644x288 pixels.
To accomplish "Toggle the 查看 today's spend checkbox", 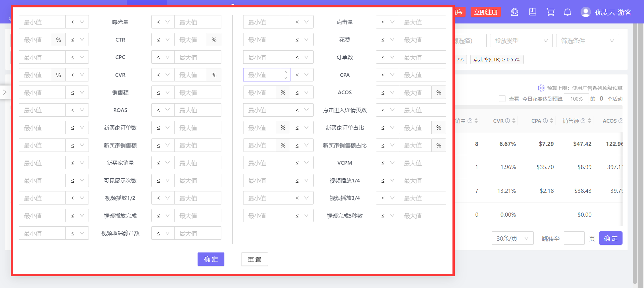I will [502, 99].
